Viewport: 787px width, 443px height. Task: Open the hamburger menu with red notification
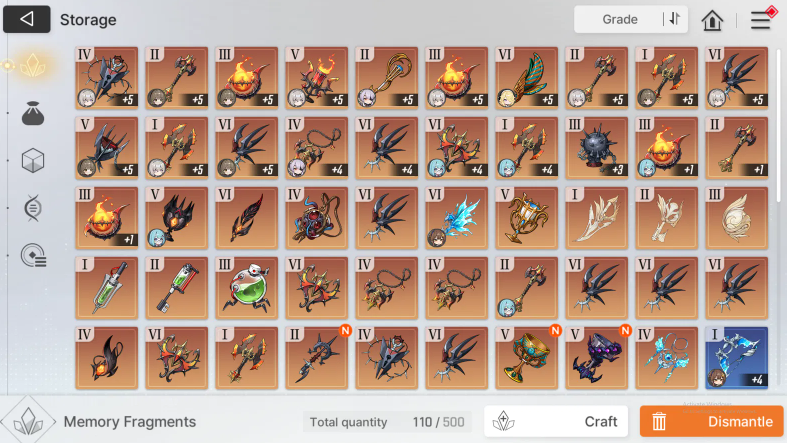point(762,20)
